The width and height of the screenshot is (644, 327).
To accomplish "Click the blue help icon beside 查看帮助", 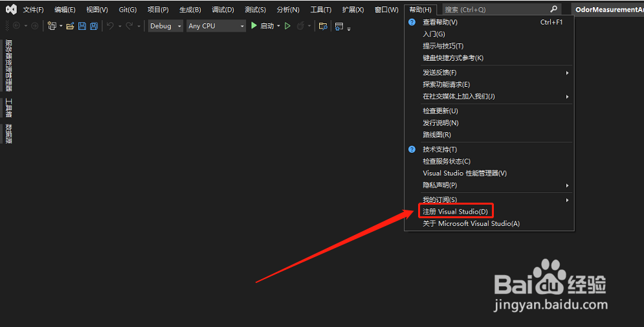I will tap(412, 22).
